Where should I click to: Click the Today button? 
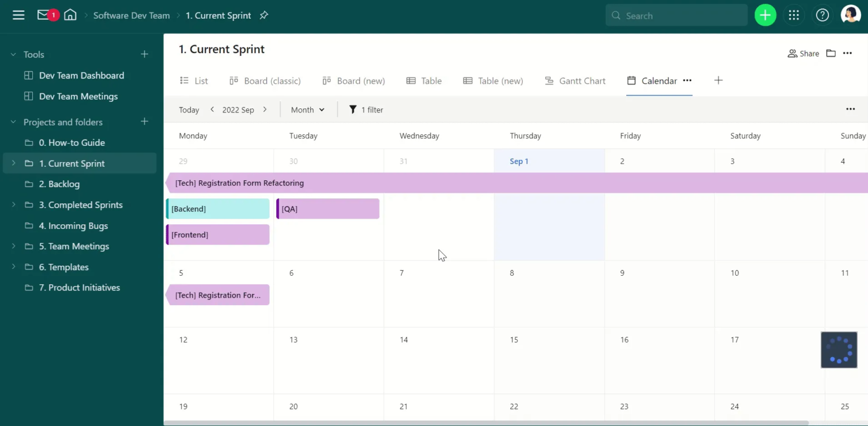point(189,110)
